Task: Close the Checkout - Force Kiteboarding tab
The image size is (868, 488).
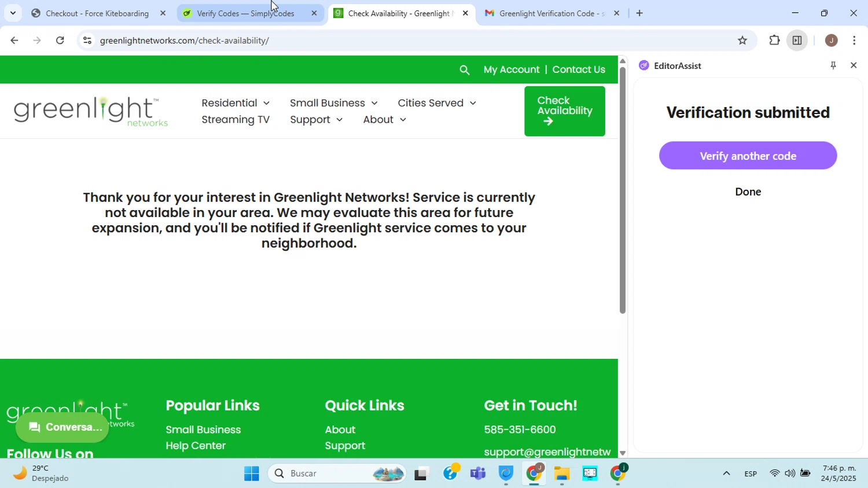Action: coord(163,13)
